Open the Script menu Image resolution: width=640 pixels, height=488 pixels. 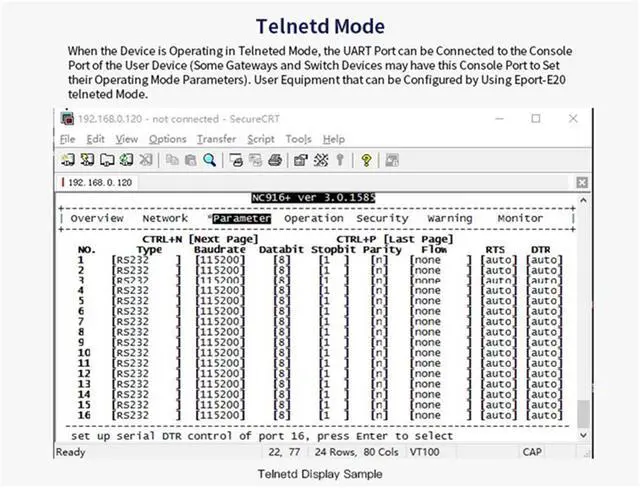[261, 139]
